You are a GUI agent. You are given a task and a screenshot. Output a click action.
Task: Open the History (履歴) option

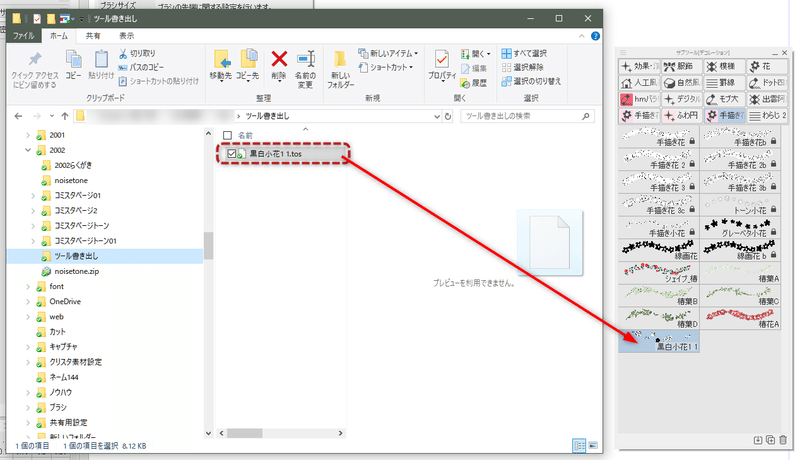(x=473, y=83)
